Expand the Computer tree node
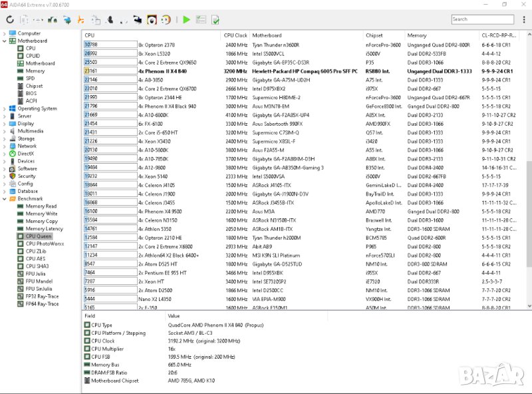This screenshot has width=532, height=394. [5, 33]
